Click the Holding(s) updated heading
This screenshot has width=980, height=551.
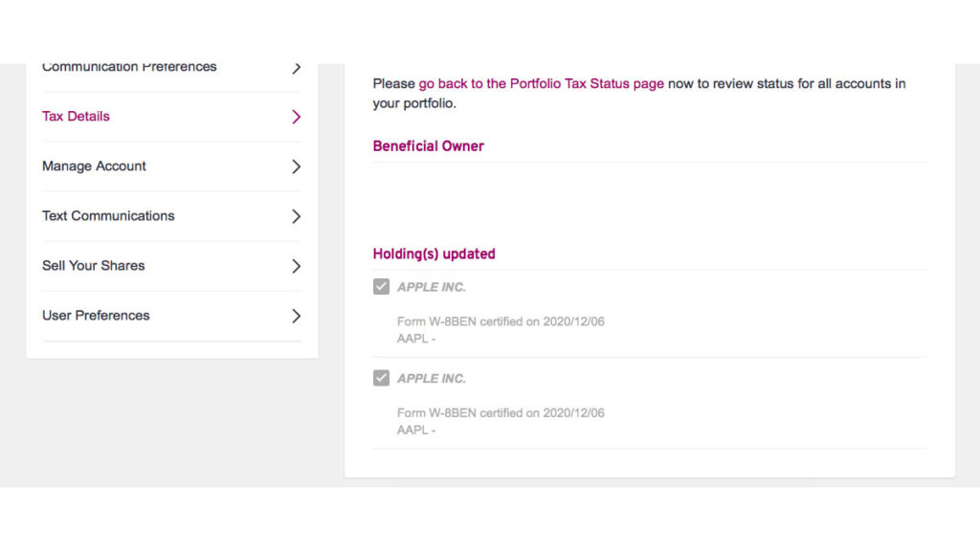pyautogui.click(x=434, y=254)
